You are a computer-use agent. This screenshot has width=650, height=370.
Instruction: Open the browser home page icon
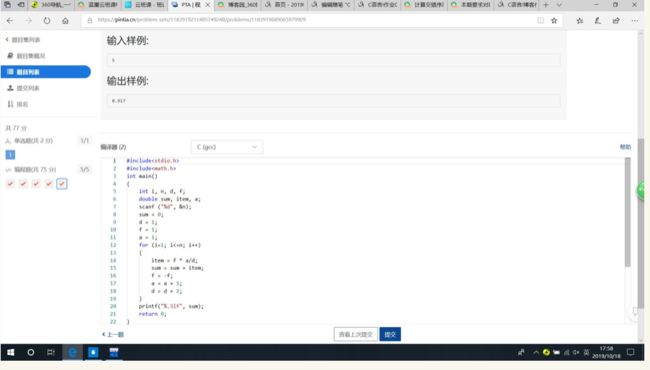tap(65, 21)
